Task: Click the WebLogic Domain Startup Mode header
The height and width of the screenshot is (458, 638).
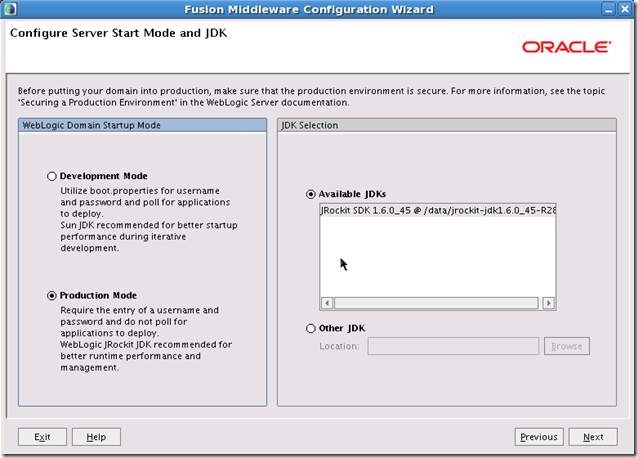Action: pos(142,125)
